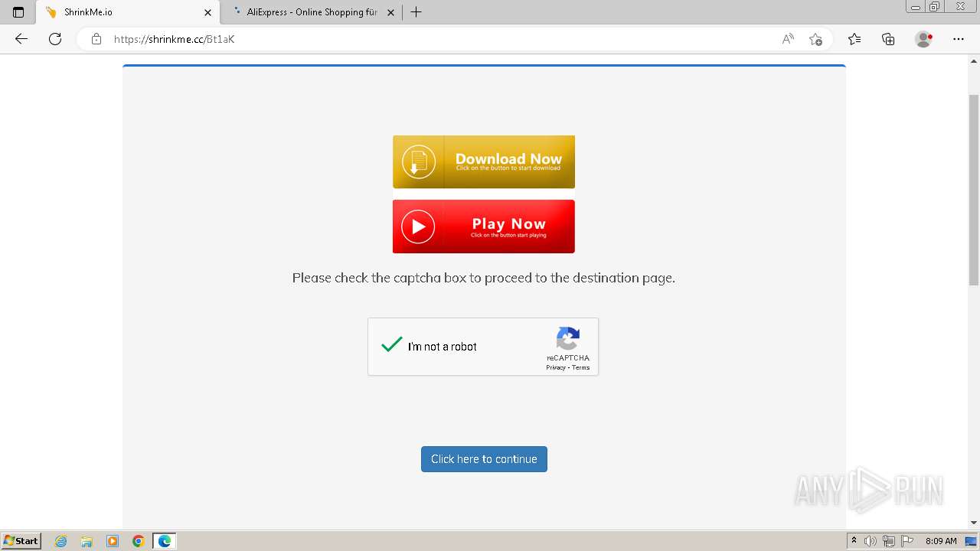View site information via the lock icon
Image resolution: width=980 pixels, height=551 pixels.
coord(96,39)
